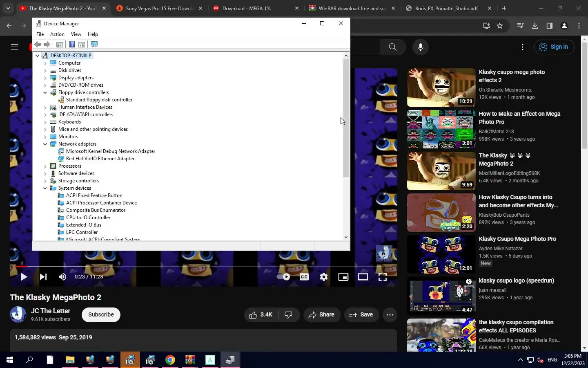The image size is (588, 368).
Task: Expand Computer node in device tree
Action: [x=45, y=63]
